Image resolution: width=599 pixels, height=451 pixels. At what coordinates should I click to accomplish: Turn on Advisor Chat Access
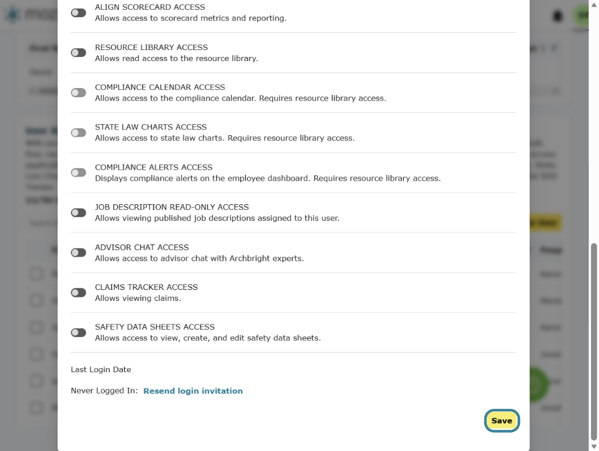tap(78, 252)
